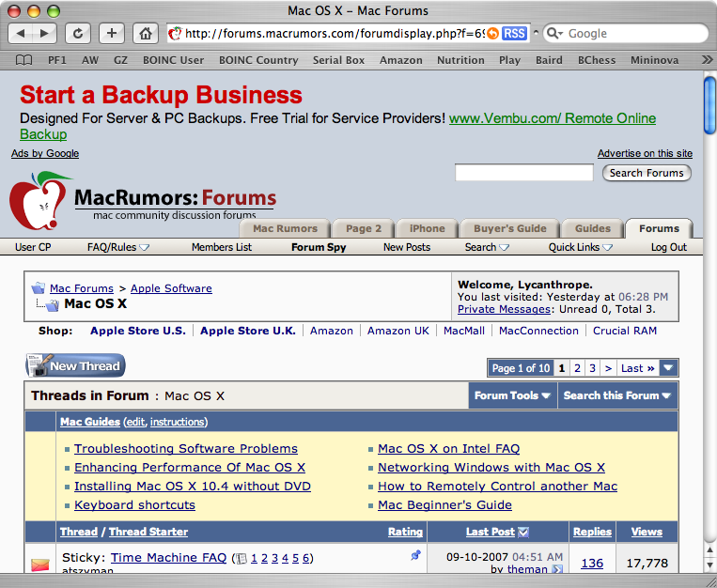Image resolution: width=717 pixels, height=588 pixels.
Task: Switch to the Page 2 tab
Action: click(x=364, y=228)
